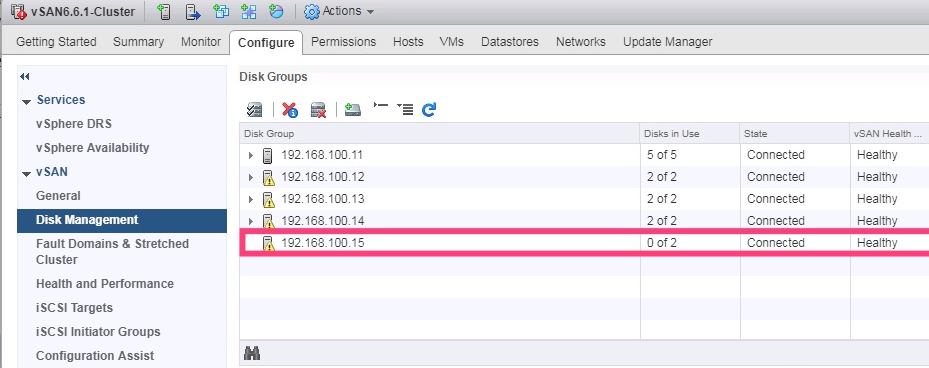The image size is (929, 368).
Task: Switch to the Getting Started tab
Action: coord(56,42)
